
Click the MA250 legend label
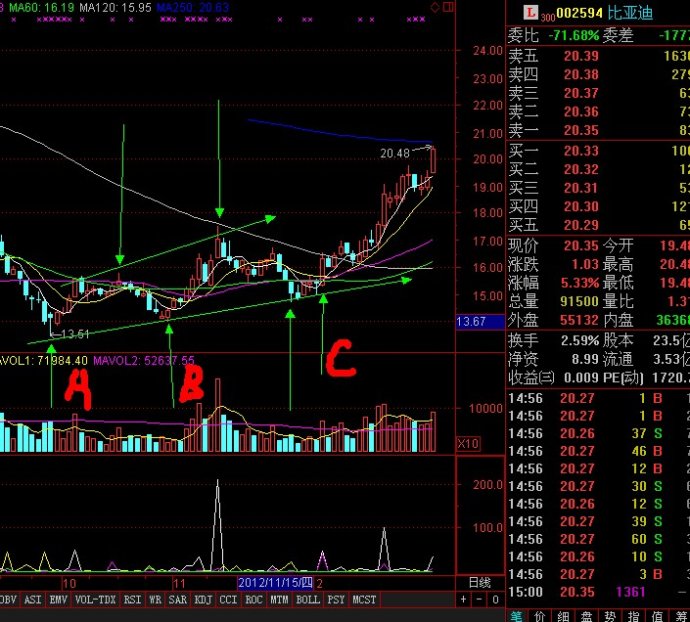[x=193, y=7]
